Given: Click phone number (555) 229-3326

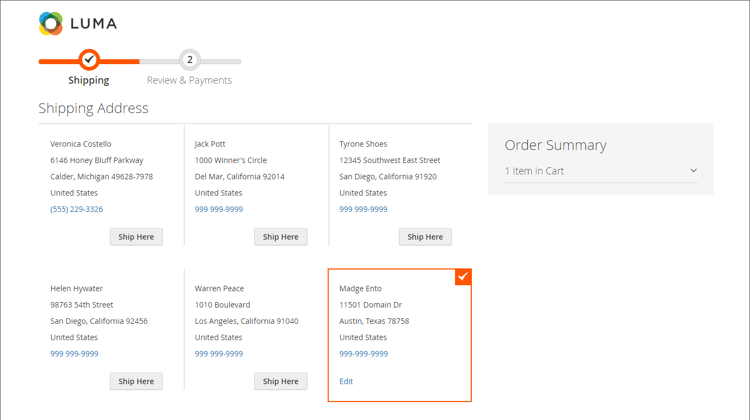Looking at the screenshot, I should [x=77, y=209].
